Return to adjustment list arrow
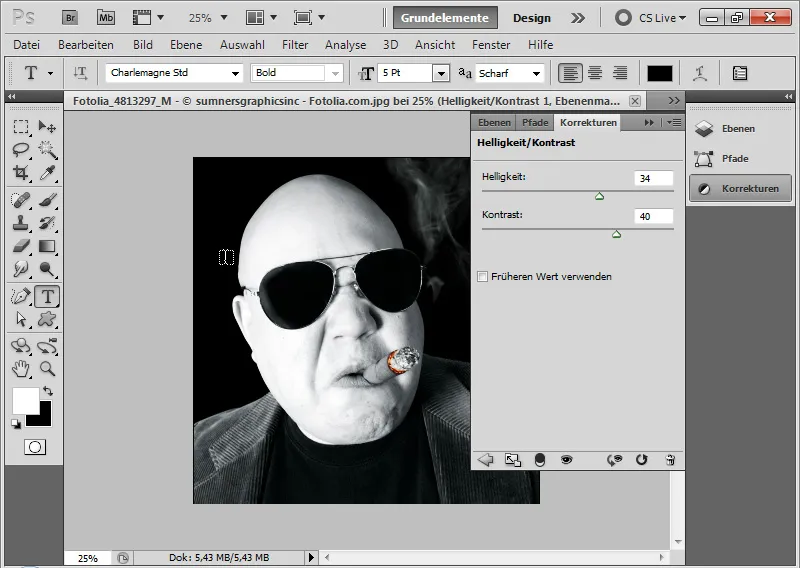Image resolution: width=800 pixels, height=568 pixels. point(486,460)
